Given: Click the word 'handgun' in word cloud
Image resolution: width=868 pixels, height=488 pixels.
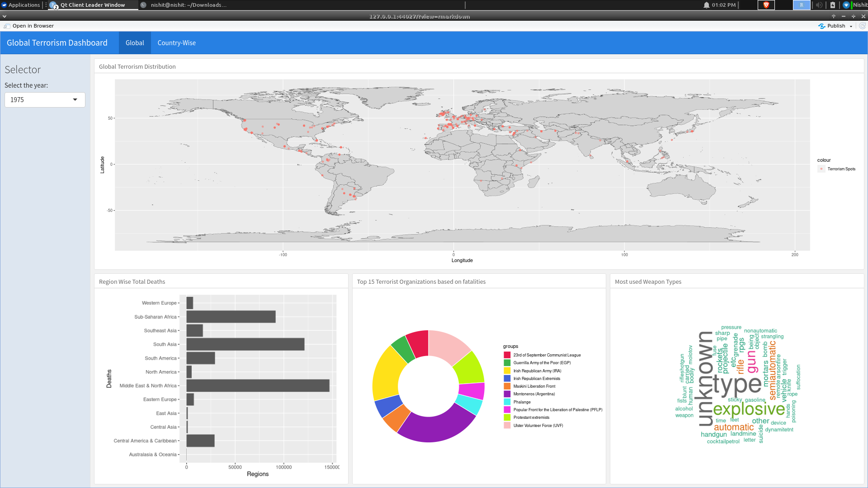Looking at the screenshot, I should tap(714, 435).
